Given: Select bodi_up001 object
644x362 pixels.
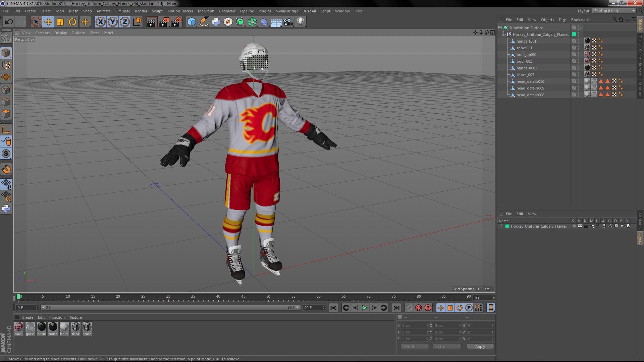Looking at the screenshot, I should click(526, 55).
